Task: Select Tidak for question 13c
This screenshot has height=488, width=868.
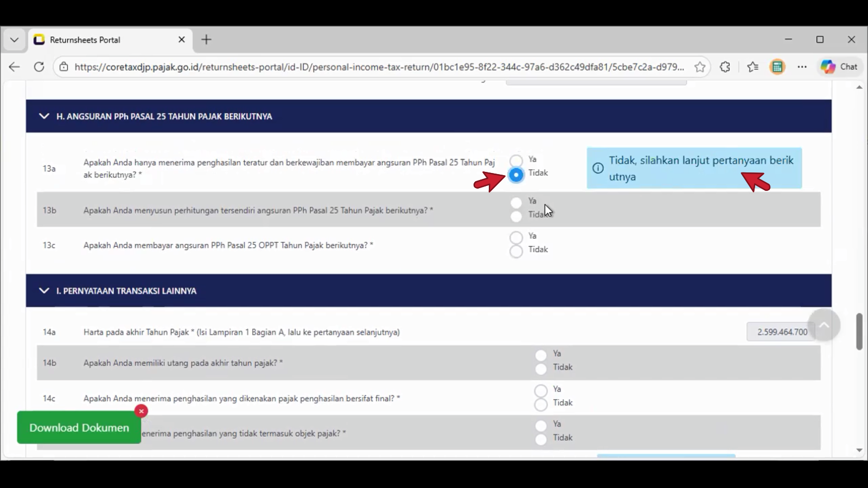Action: click(516, 251)
